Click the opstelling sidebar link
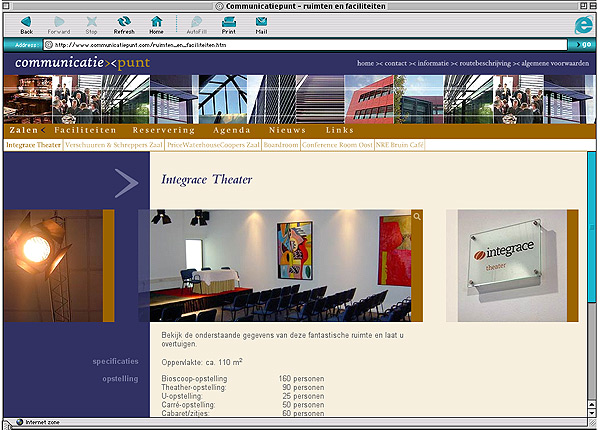 point(120,379)
